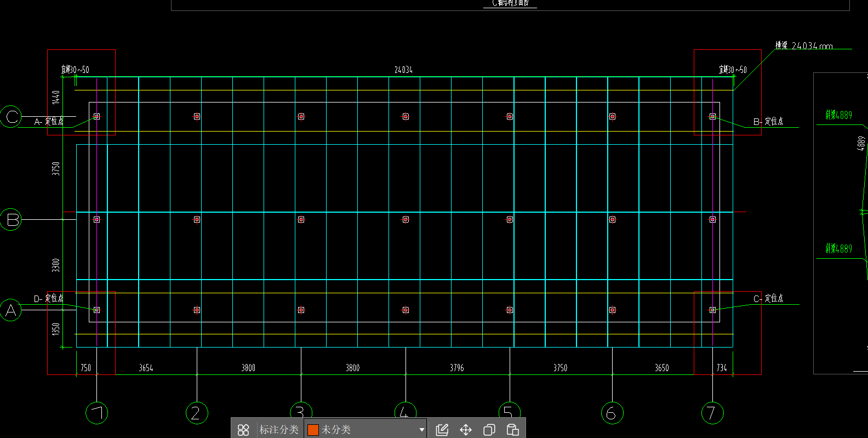Viewport: 868px width, 438px height.
Task: Select axis bubble 6
Action: [612, 413]
